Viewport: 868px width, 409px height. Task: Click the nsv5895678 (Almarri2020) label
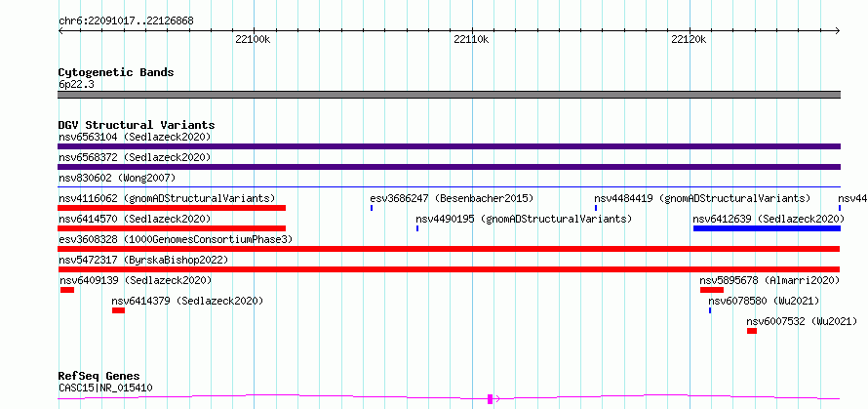pyautogui.click(x=769, y=280)
